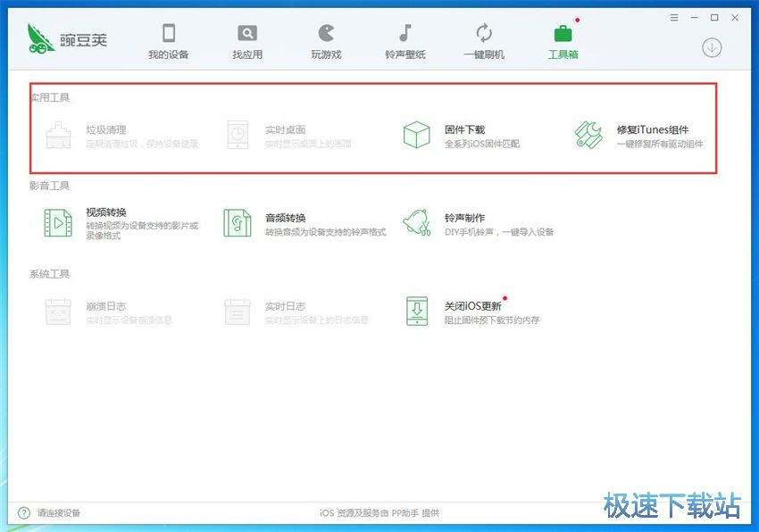
Task: Click the 请连接设备 status text
Action: 59,512
